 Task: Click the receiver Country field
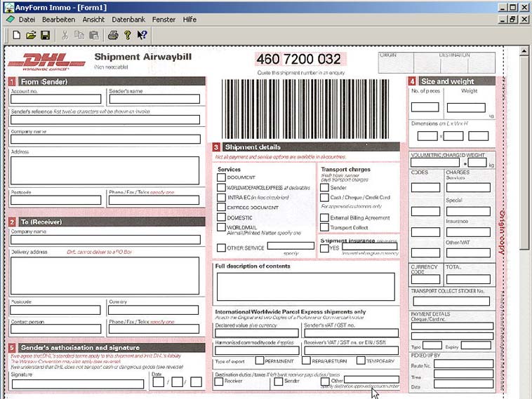point(154,310)
